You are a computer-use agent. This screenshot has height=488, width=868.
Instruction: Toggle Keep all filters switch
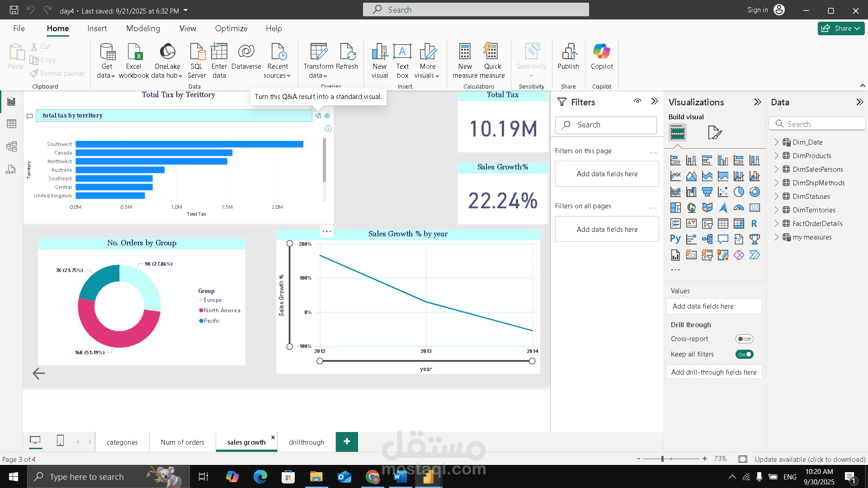(x=744, y=354)
